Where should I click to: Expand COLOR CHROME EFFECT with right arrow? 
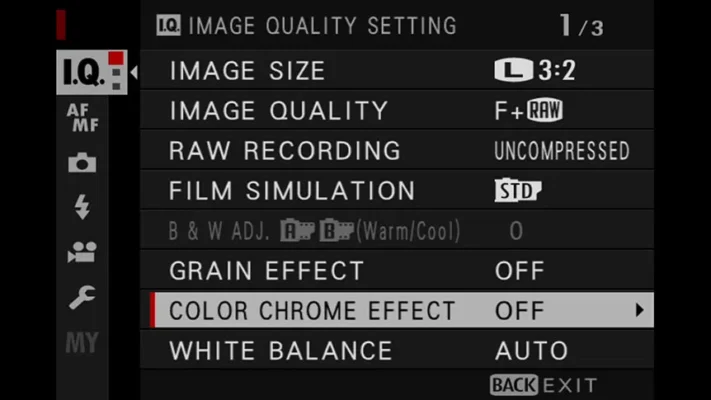[639, 310]
